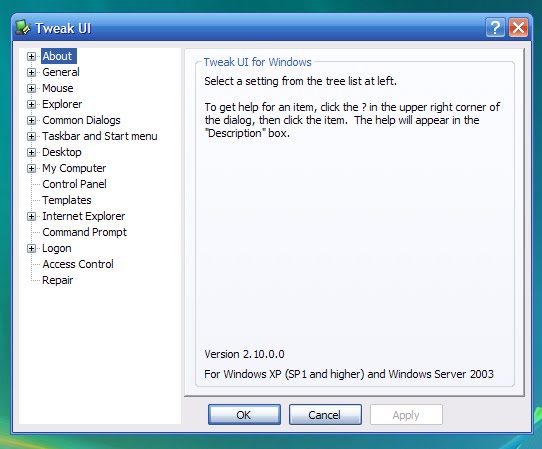Click the Version 2.10.0.0 text
The image size is (542, 449).
pyautogui.click(x=244, y=354)
